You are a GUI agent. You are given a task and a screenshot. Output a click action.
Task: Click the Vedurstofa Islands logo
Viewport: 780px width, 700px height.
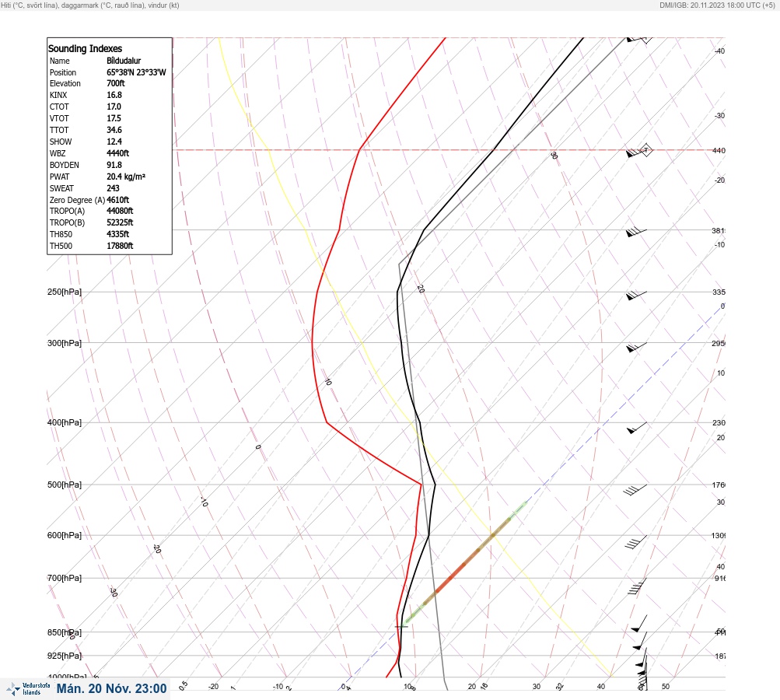pyautogui.click(x=28, y=689)
